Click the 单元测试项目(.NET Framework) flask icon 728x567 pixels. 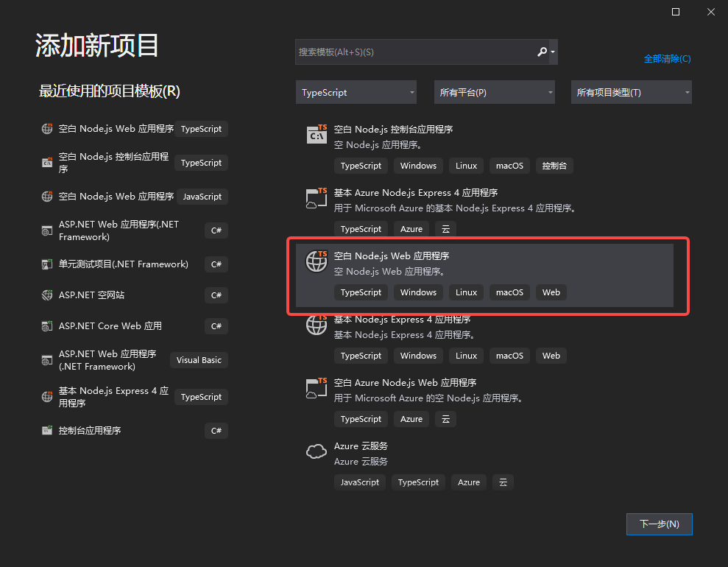[x=47, y=264]
